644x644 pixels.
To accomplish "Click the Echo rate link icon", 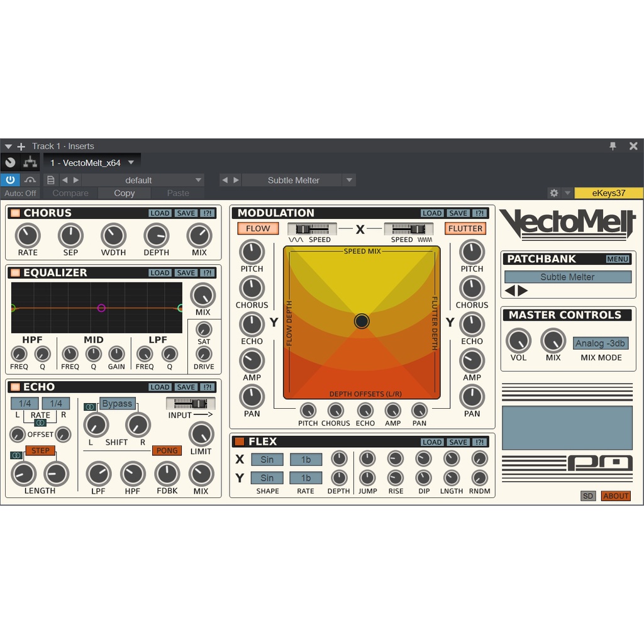I will click(40, 423).
